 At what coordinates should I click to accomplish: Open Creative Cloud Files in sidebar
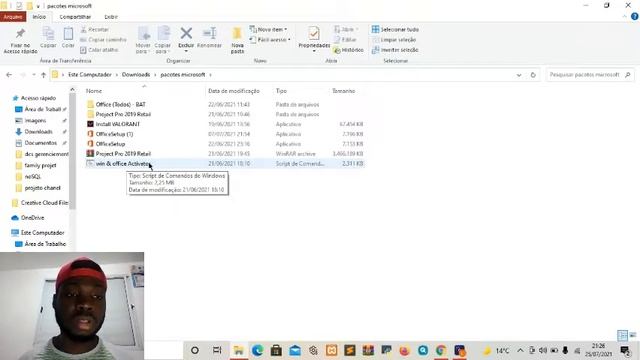[x=44, y=202]
